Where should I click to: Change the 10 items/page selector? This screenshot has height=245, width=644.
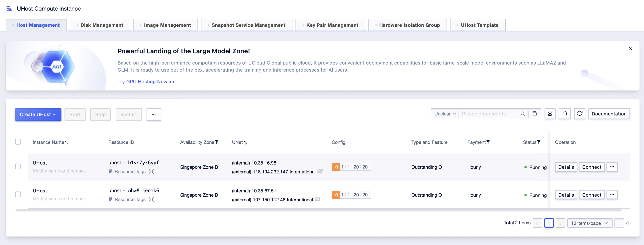pos(590,223)
